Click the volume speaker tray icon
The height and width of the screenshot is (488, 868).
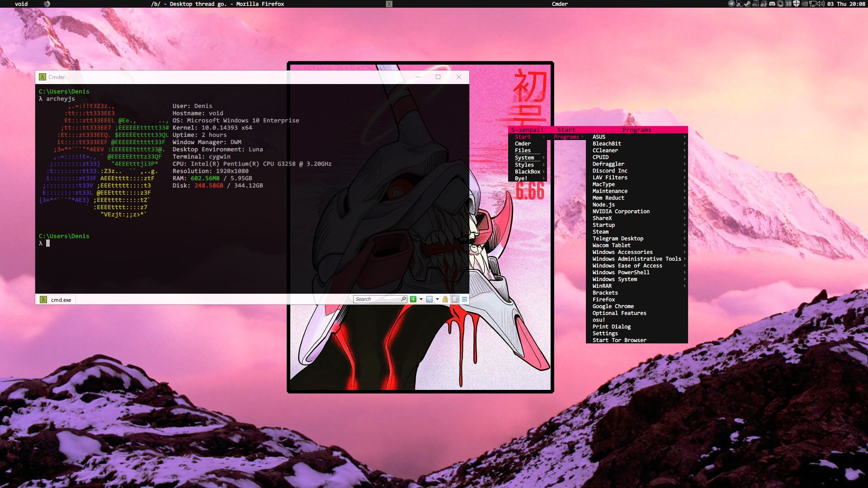click(821, 4)
